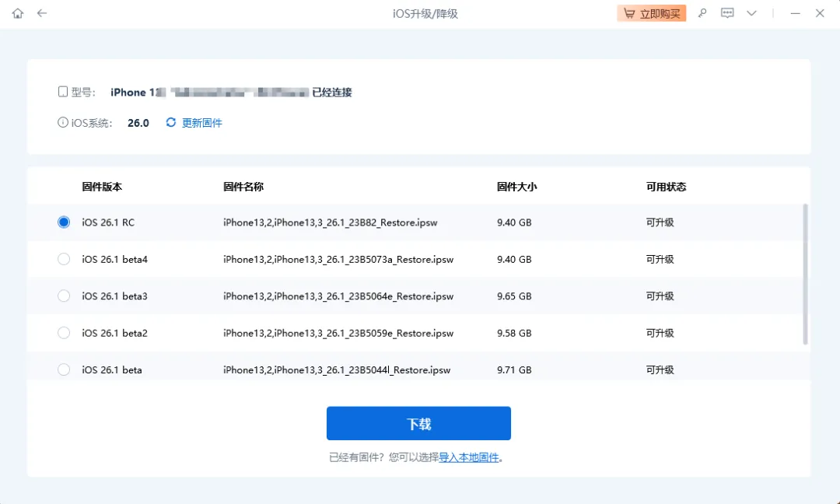840x504 pixels.
Task: Click the 固件大小 column header
Action: click(x=517, y=187)
